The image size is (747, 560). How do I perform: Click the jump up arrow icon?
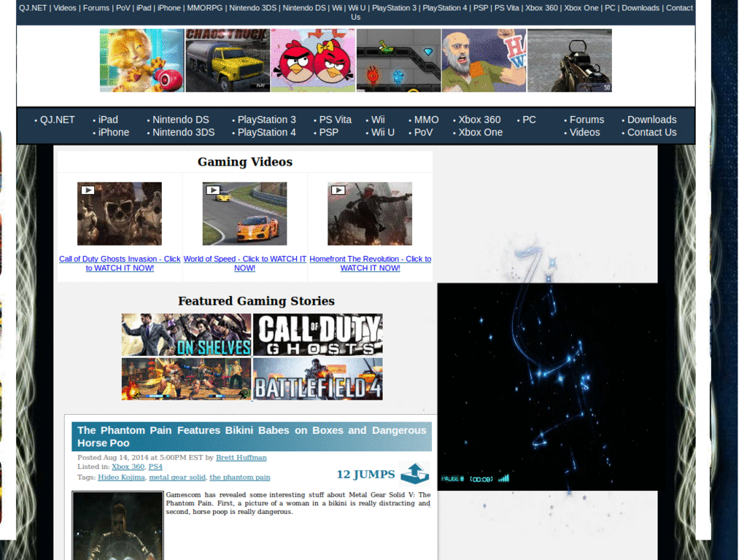click(x=414, y=473)
